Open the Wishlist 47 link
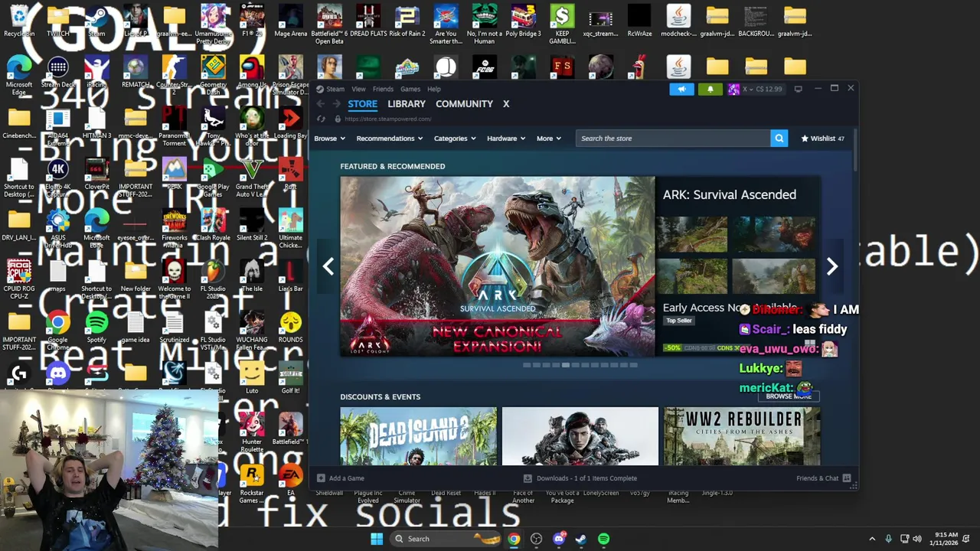This screenshot has height=551, width=980. tap(822, 139)
